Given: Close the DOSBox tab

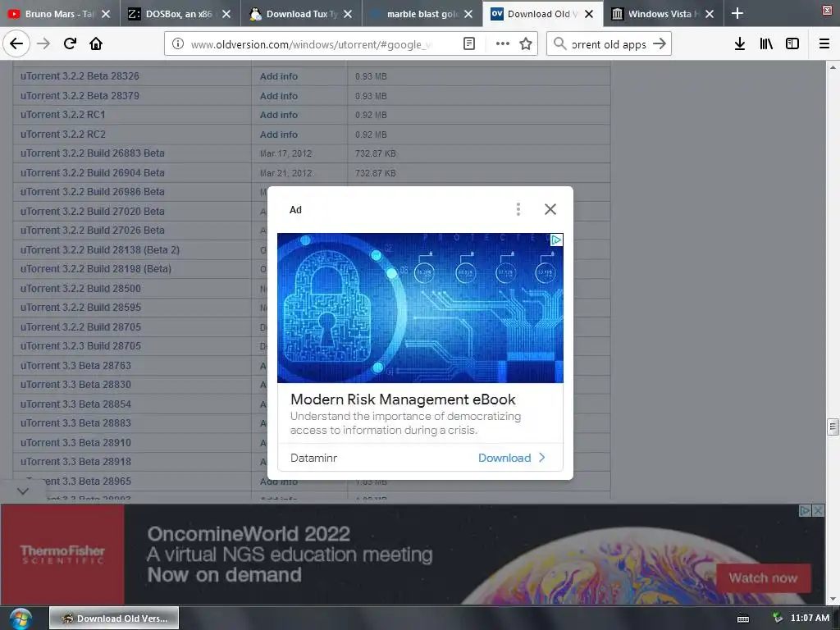Looking at the screenshot, I should 226,14.
